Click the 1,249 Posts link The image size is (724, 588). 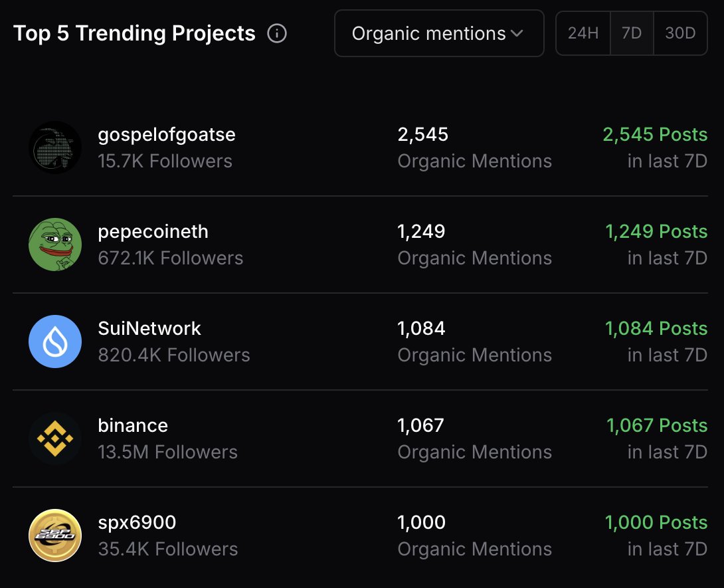[656, 231]
